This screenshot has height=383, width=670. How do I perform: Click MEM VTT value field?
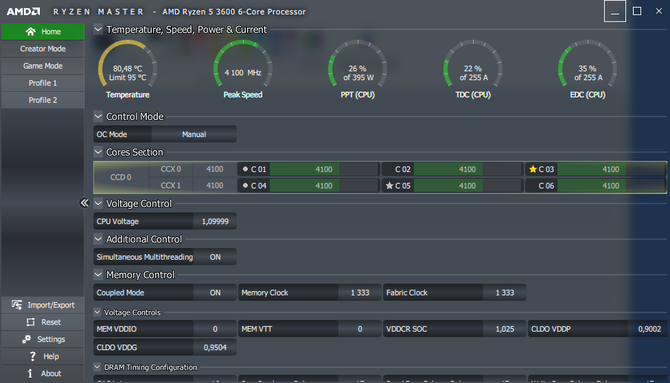pos(360,329)
